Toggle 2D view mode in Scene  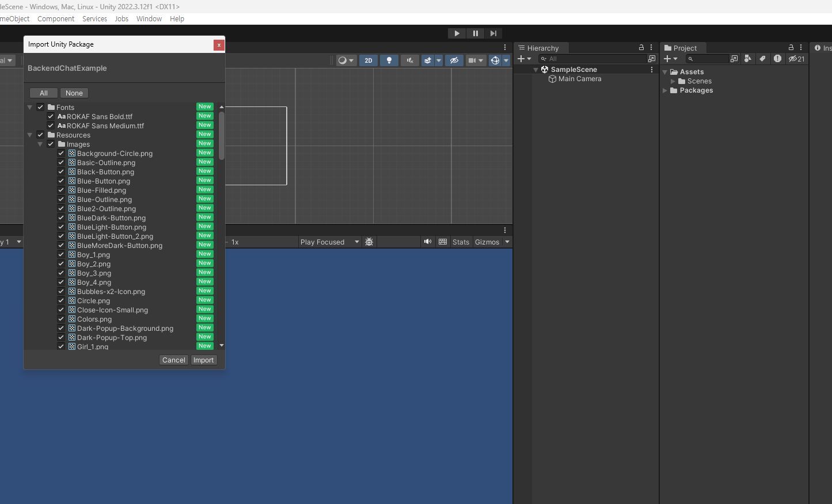[x=368, y=60]
